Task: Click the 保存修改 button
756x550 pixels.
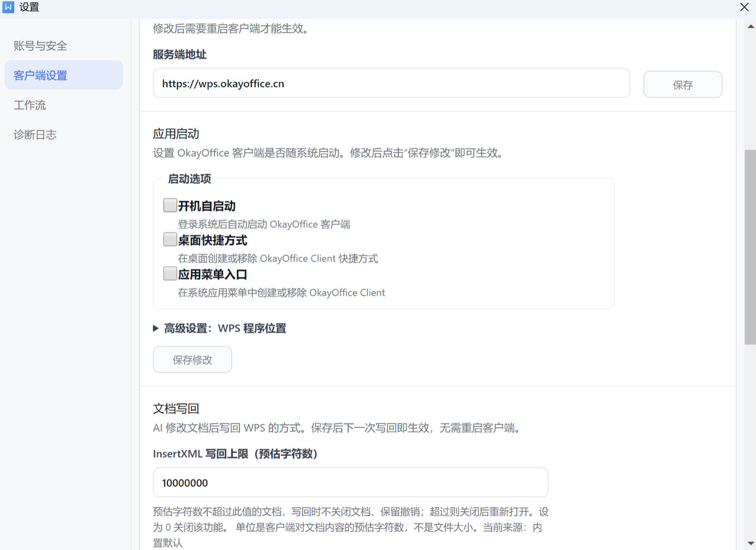Action: [192, 359]
